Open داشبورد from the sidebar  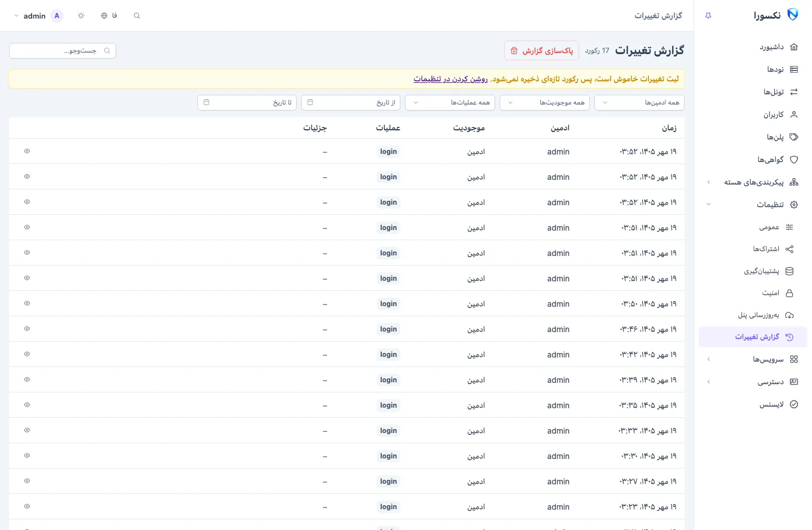tap(753, 47)
